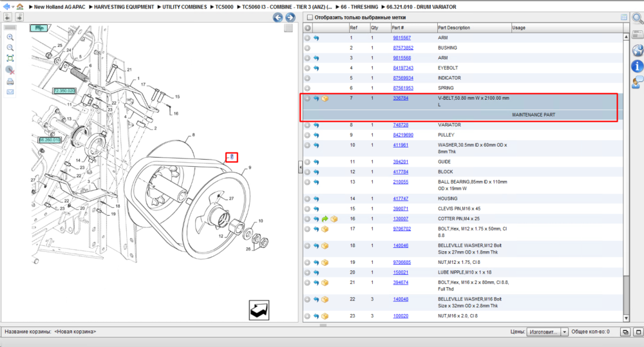Viewport: 644px width, 347px height.
Task: Open the blue information icon
Action: pos(638,66)
